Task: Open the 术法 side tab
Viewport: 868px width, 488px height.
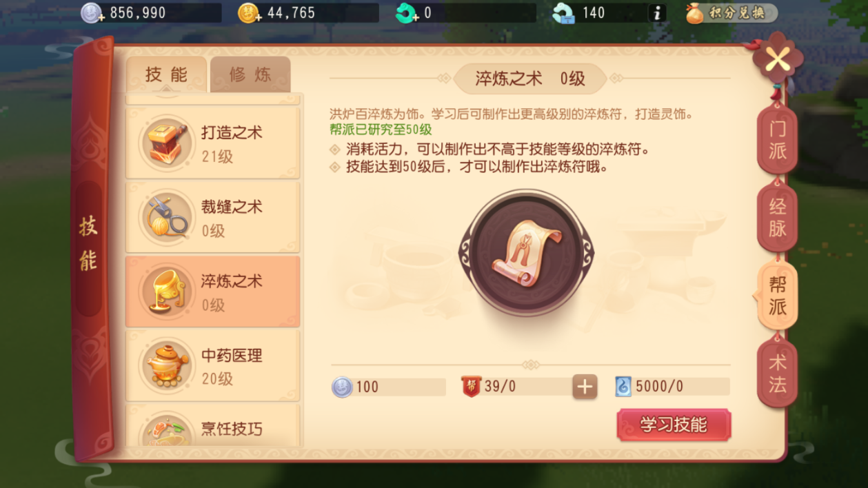Action: coord(777,374)
